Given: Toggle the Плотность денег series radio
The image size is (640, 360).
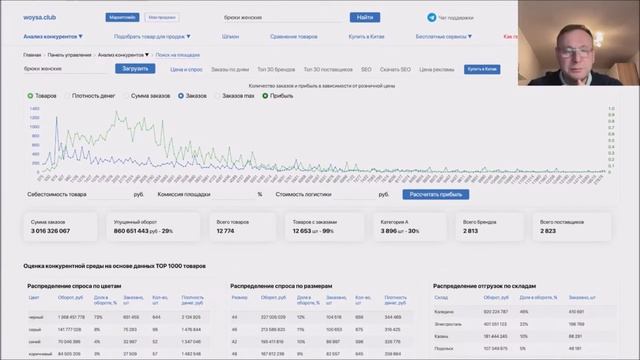Looking at the screenshot, I should click(x=68, y=96).
